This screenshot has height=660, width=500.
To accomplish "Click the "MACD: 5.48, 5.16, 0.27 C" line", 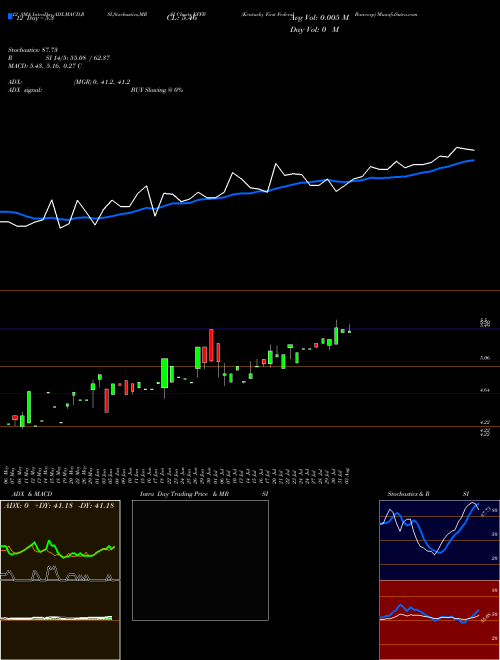I will pyautogui.click(x=45, y=66).
